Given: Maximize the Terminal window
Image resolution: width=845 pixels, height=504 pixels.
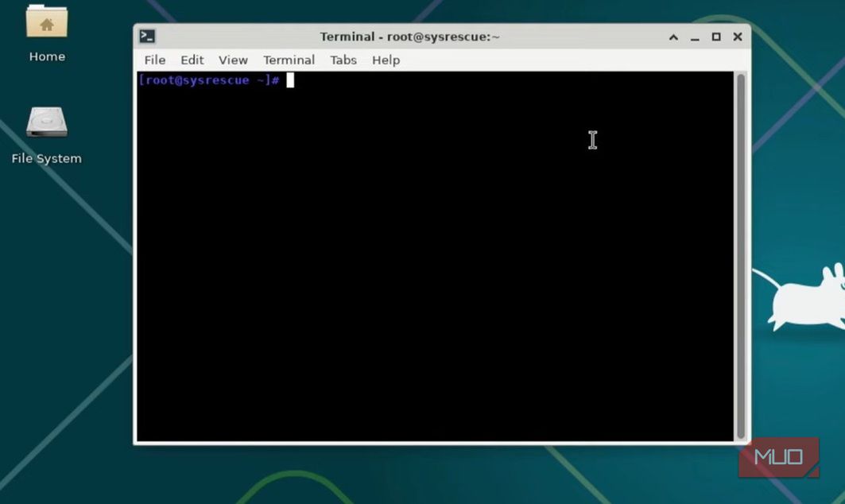Looking at the screenshot, I should pyautogui.click(x=716, y=37).
